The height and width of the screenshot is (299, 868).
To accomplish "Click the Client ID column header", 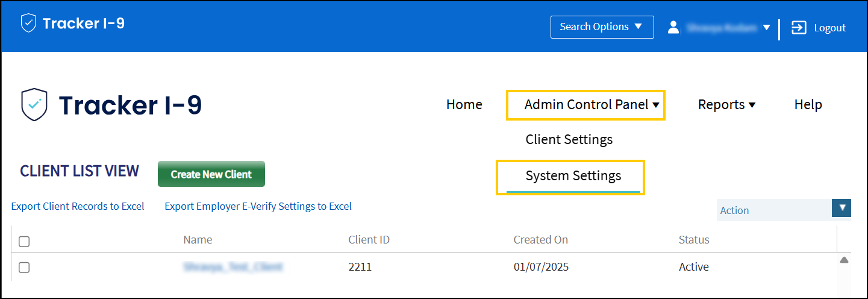I will [369, 240].
